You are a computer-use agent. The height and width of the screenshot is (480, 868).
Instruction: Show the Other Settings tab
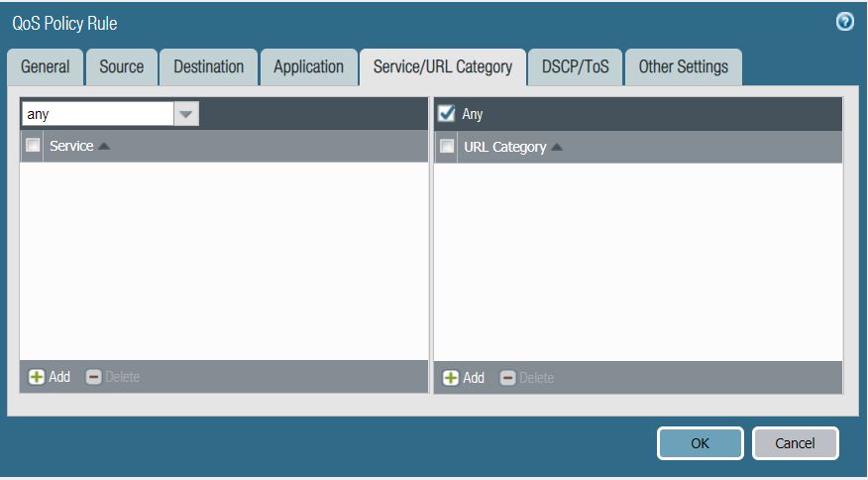(684, 67)
